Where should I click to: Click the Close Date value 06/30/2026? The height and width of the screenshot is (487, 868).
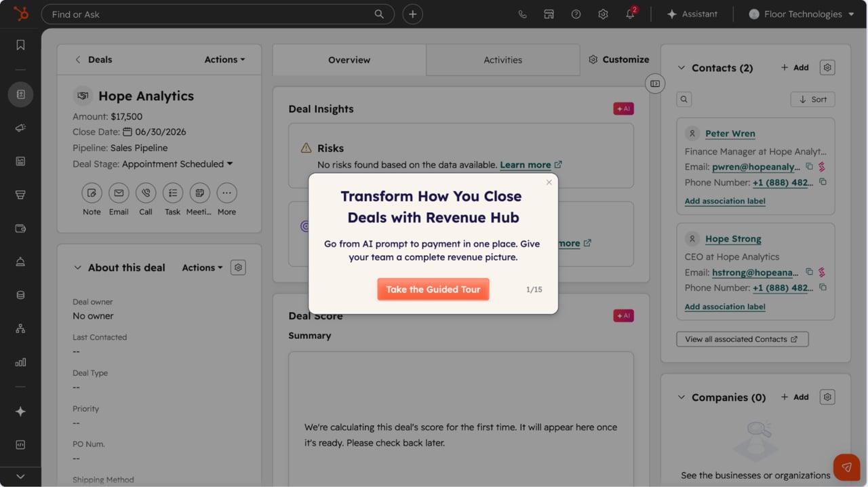tap(161, 132)
